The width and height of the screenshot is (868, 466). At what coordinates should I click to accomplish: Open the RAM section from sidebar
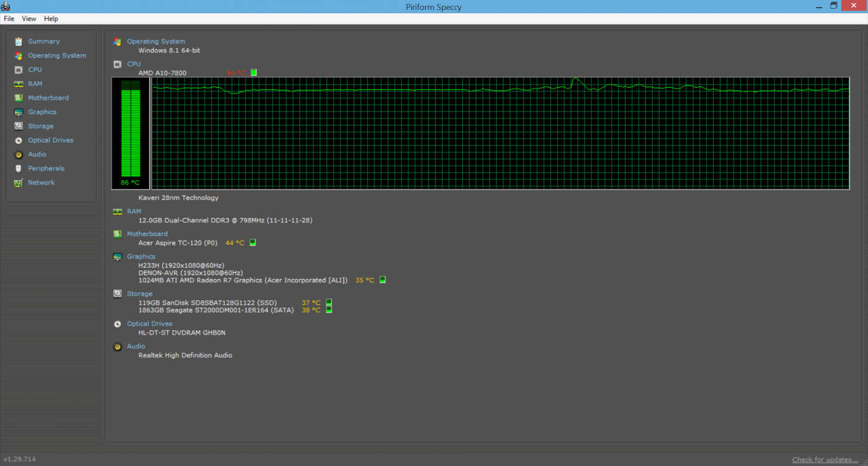pyautogui.click(x=35, y=84)
